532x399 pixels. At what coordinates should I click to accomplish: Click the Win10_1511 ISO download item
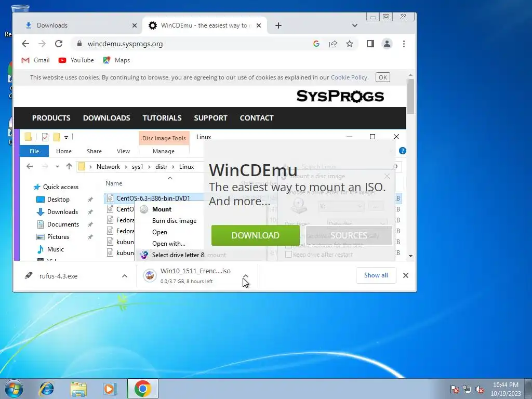click(x=190, y=276)
